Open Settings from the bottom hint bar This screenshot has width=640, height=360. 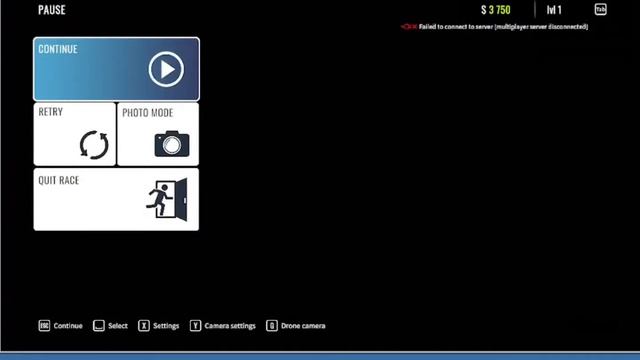click(x=166, y=326)
